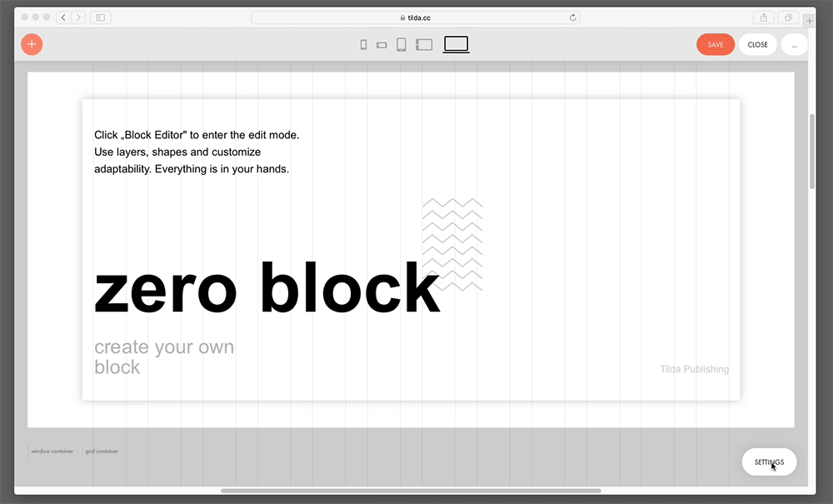Select the tablet landscape preview icon

(424, 44)
